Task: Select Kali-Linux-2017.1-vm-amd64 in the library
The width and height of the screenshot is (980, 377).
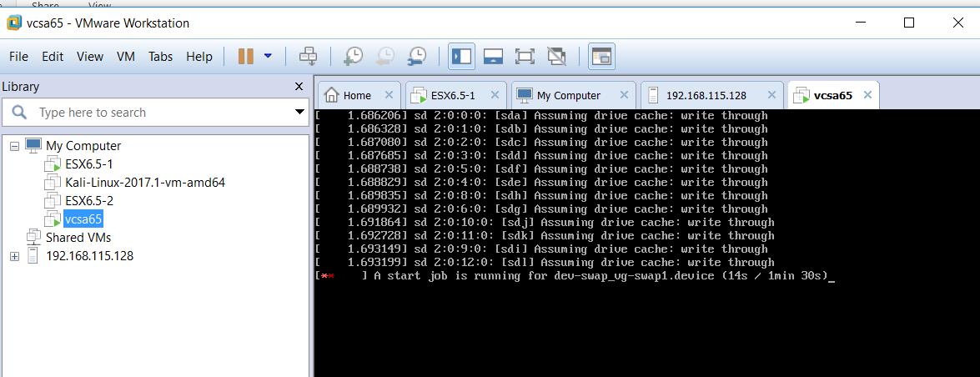Action: click(x=145, y=183)
